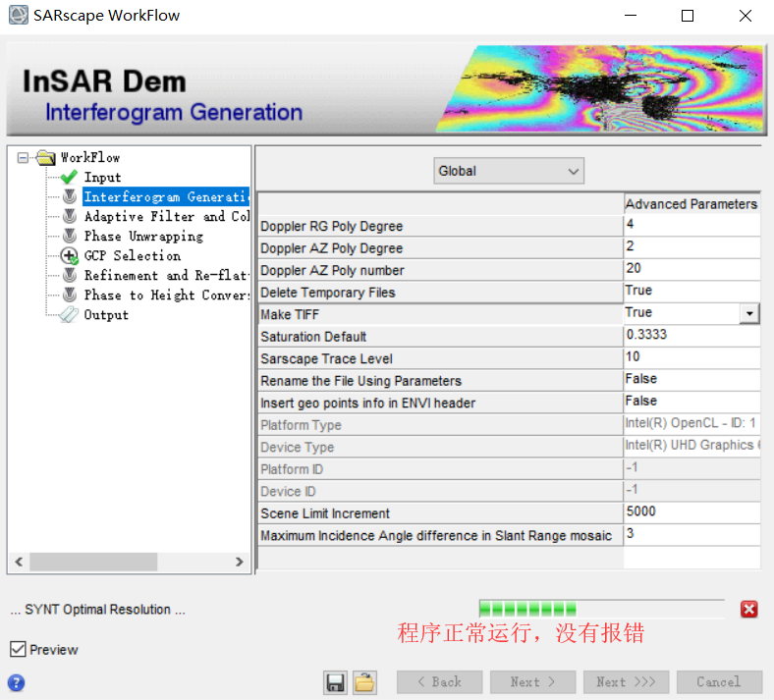
Task: Click the Next >>> button
Action: [626, 681]
